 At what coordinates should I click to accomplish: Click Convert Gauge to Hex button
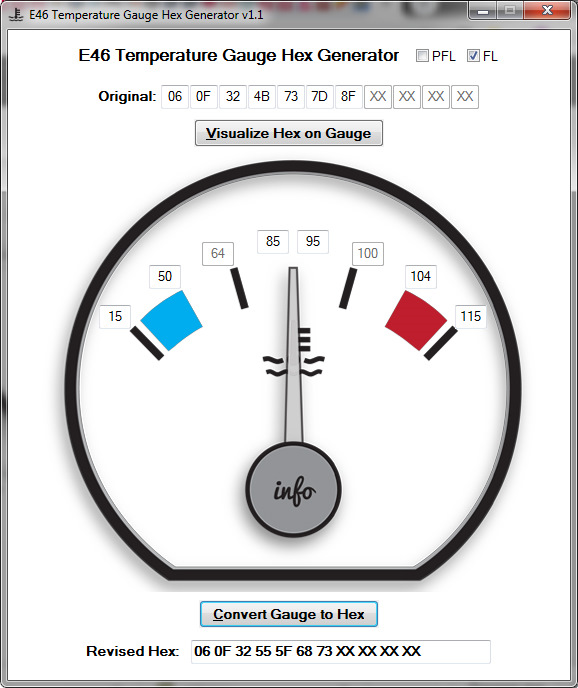[289, 614]
